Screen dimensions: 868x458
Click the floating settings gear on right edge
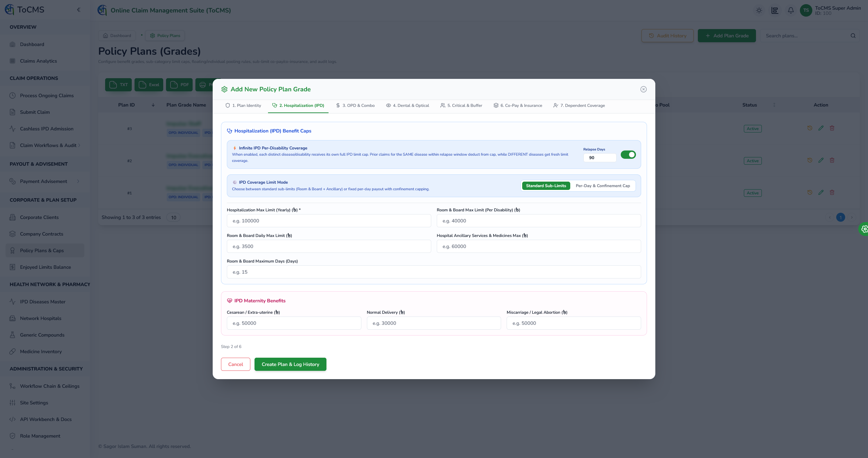864,229
